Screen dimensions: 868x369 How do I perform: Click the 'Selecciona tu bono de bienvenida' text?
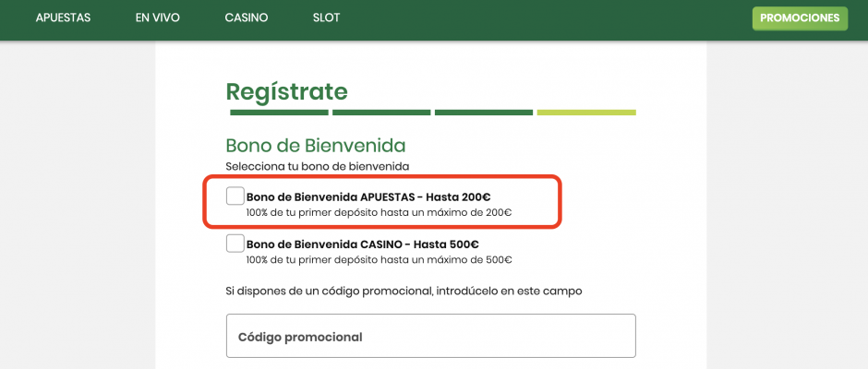(x=317, y=166)
